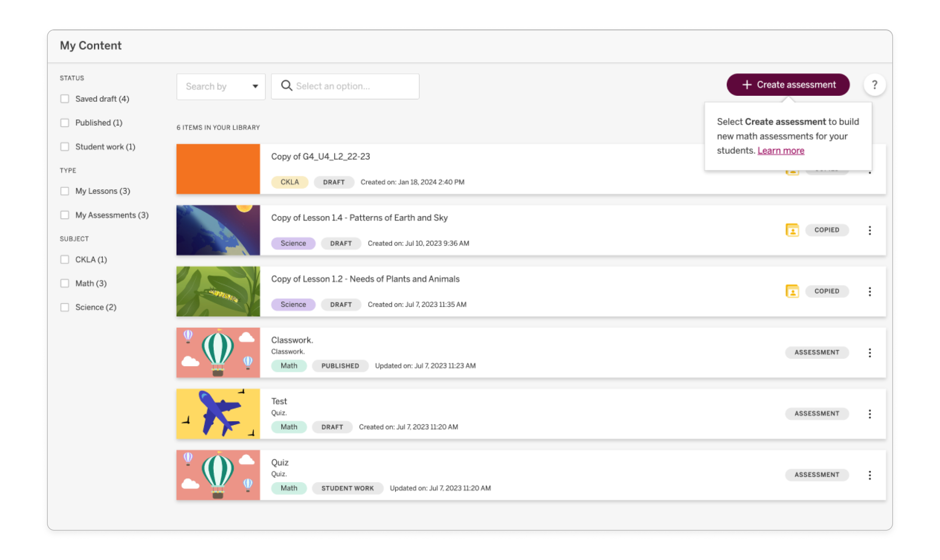Open the orange G4_U4_L2_22-23 thumbnail
The width and height of the screenshot is (940, 560).
coord(218,169)
